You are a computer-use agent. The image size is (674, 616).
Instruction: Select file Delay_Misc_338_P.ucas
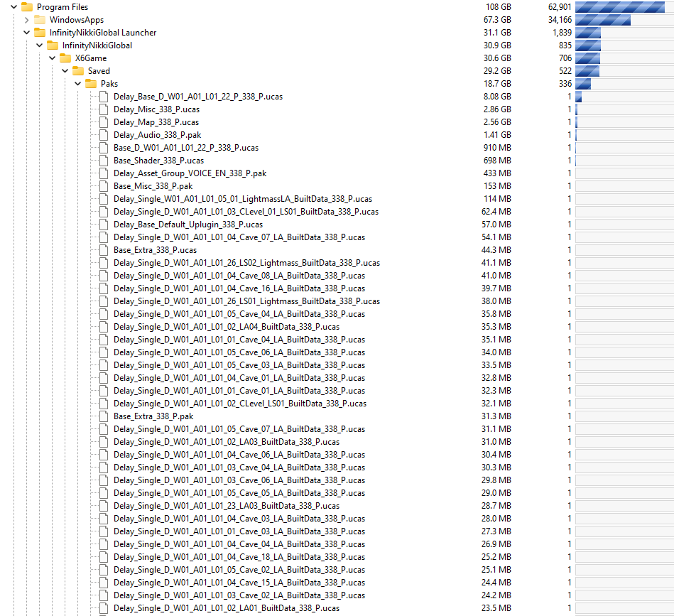[x=156, y=109]
